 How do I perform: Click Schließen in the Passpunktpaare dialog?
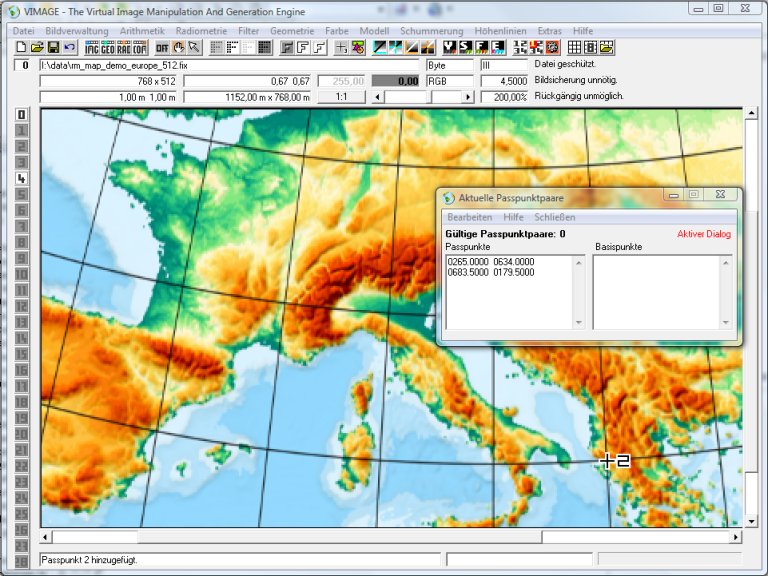555,217
